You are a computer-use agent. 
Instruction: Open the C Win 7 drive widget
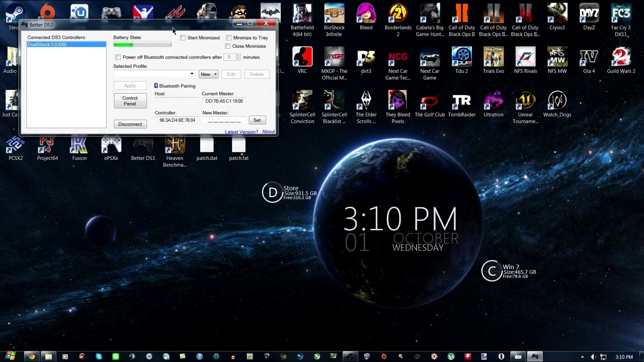(508, 271)
